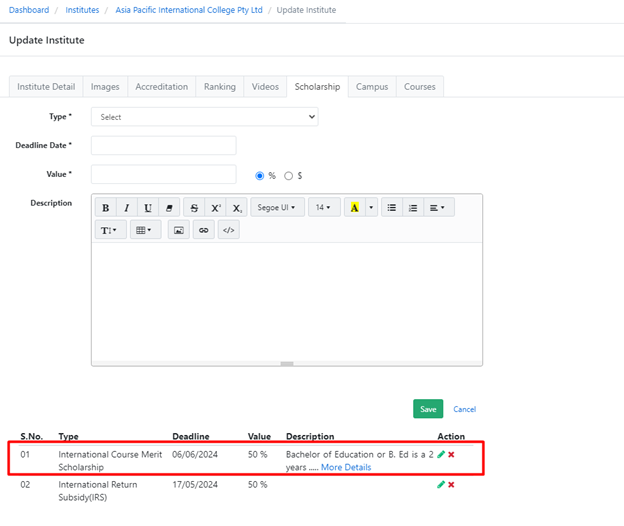624x526 pixels.
Task: Click the green Save button
Action: tap(428, 409)
